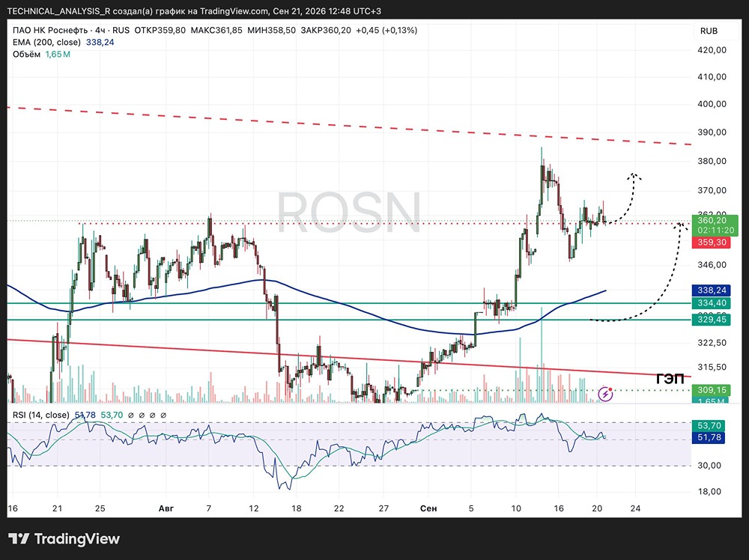Click the 25 date label on time axis

pos(100,508)
